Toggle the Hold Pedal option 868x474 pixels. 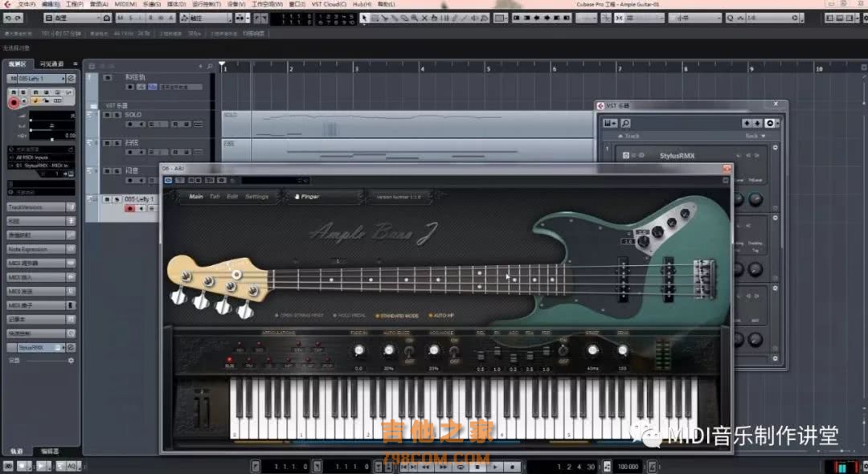pos(350,316)
